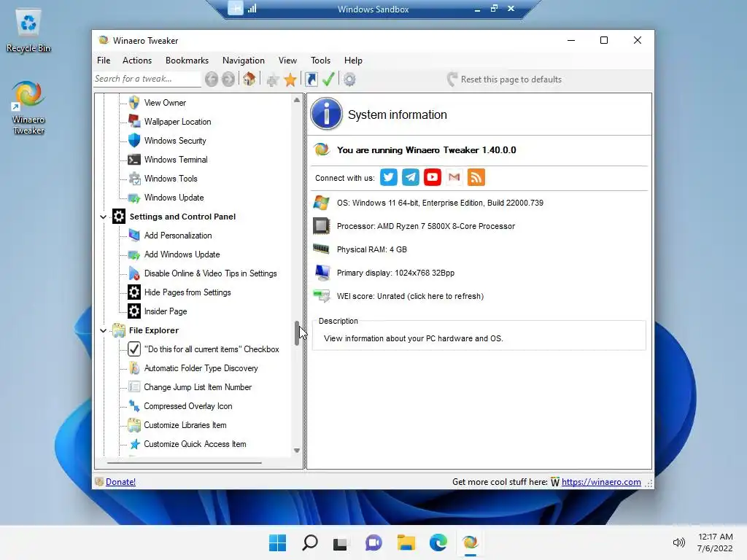Image resolution: width=747 pixels, height=560 pixels.
Task: Select Insider Page tree item
Action: click(166, 311)
